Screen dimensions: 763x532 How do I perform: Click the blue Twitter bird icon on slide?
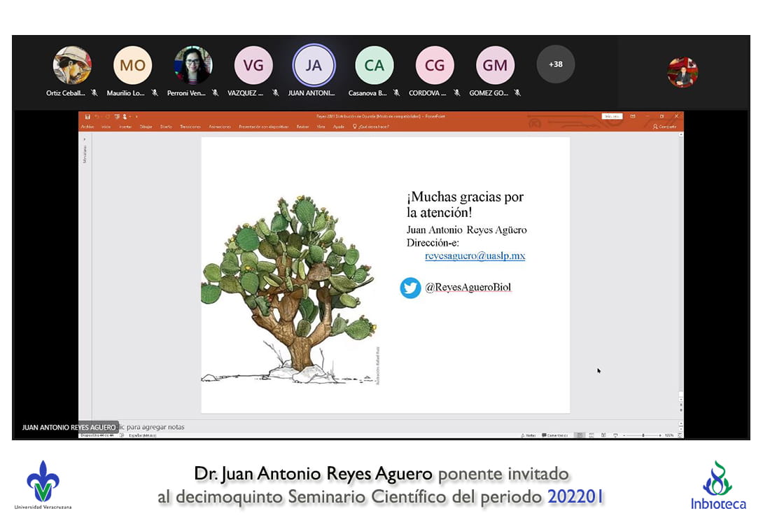point(410,288)
